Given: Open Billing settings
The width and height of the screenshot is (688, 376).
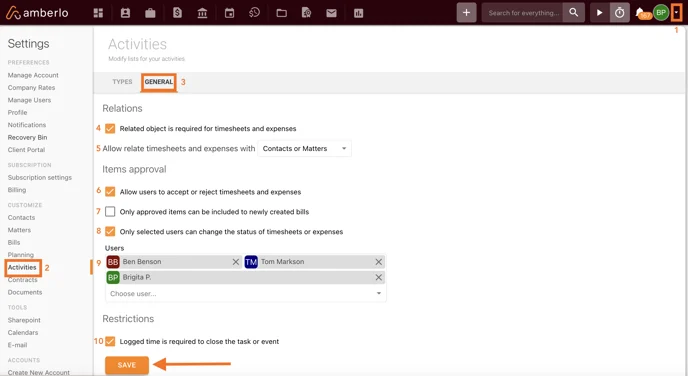Looking at the screenshot, I should coord(17,190).
